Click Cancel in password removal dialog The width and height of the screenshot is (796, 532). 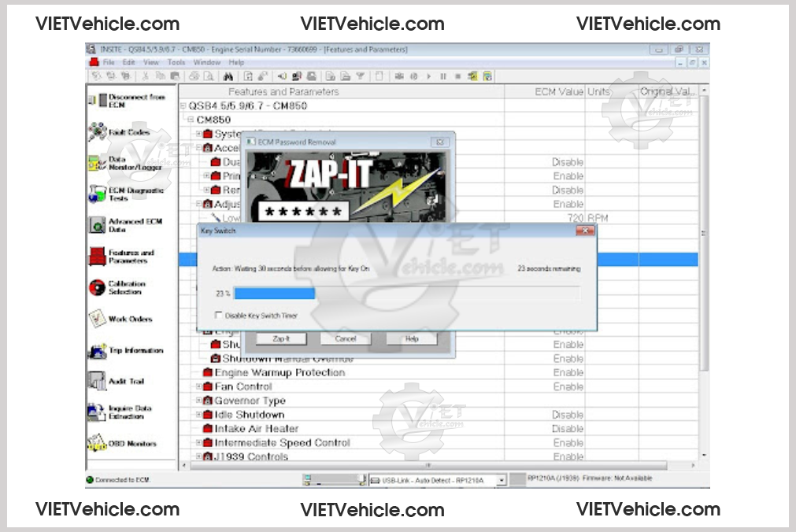(346, 339)
